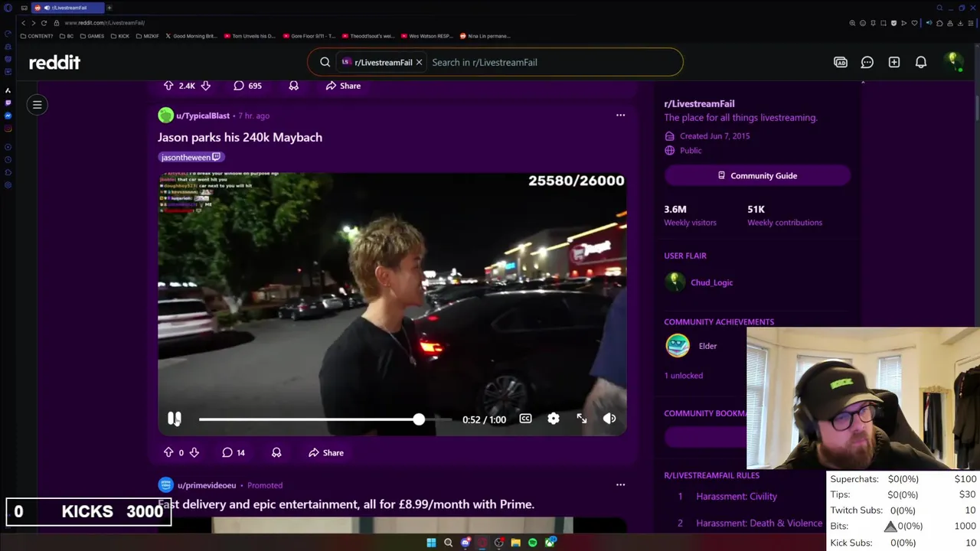This screenshot has height=551, width=980.
Task: Open 'Good Morning Brit...' bookmark
Action: (x=191, y=36)
